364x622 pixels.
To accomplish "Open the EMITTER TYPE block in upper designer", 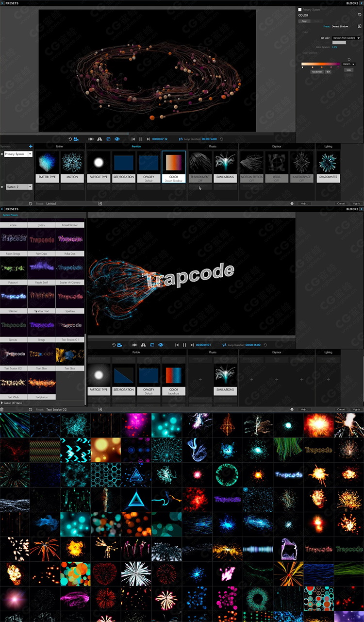I will coord(47,166).
